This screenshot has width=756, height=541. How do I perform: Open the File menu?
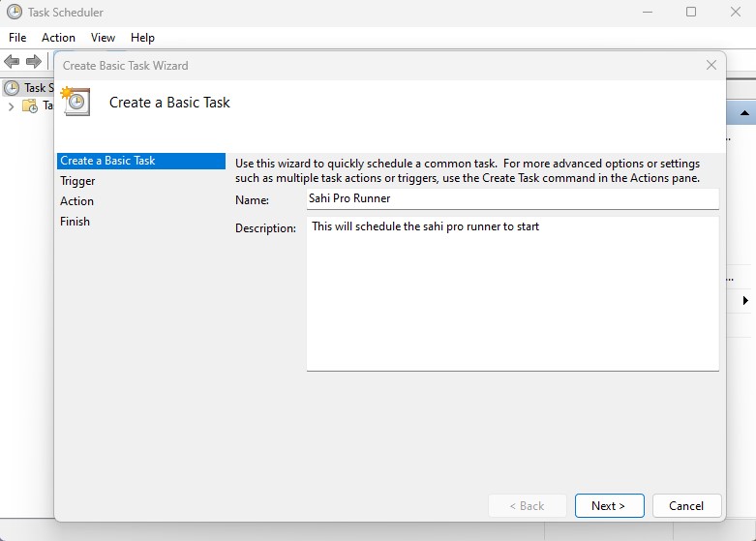click(x=17, y=38)
